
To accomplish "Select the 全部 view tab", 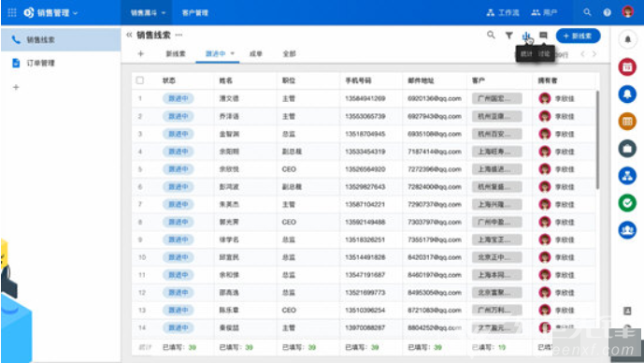I will tap(289, 54).
